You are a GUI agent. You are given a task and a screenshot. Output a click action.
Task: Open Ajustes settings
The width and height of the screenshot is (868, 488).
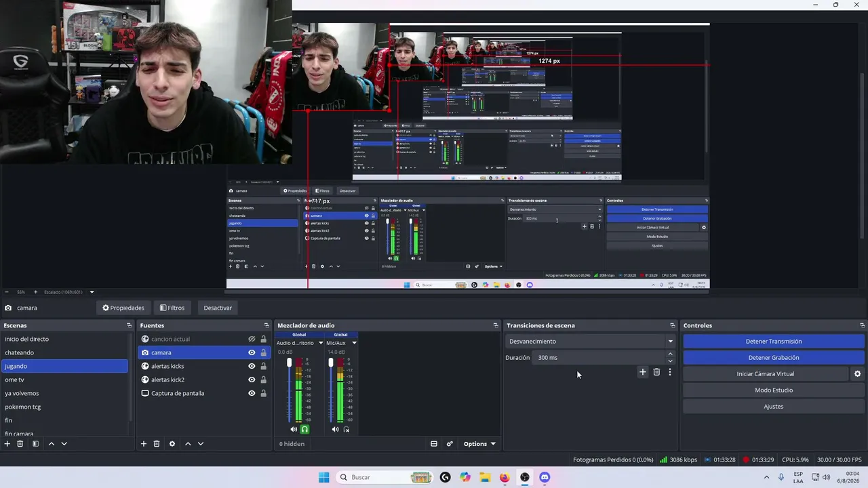point(774,407)
